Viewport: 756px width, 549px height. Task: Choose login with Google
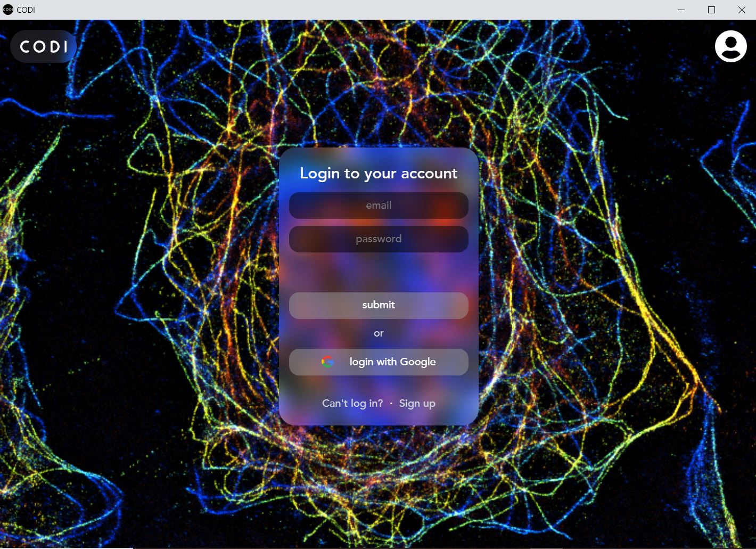379,362
